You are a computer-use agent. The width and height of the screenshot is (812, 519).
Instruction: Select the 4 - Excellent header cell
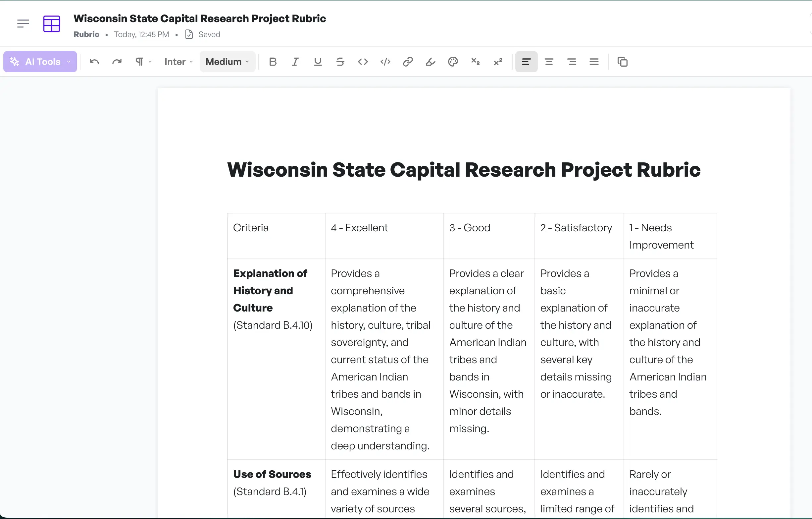coord(384,236)
